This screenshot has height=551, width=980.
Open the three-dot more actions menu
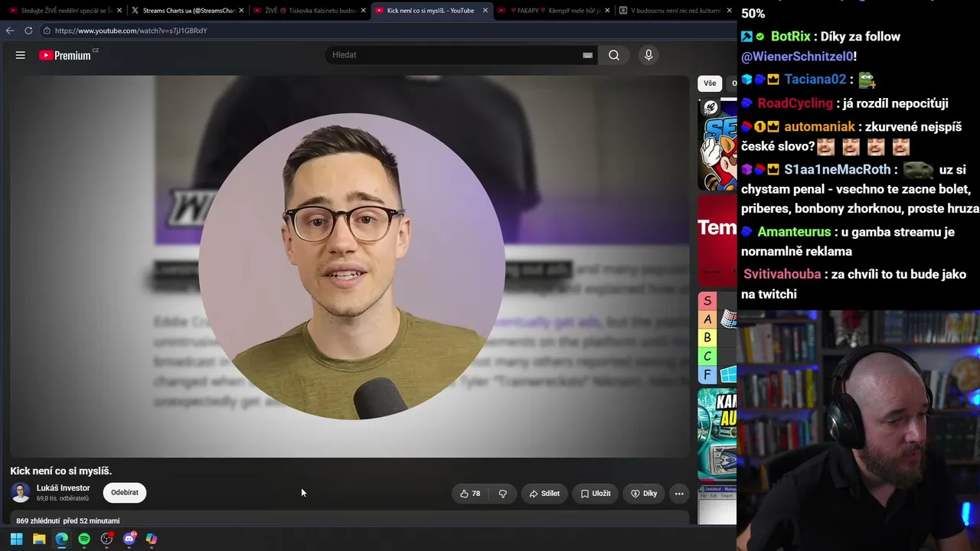click(x=679, y=494)
